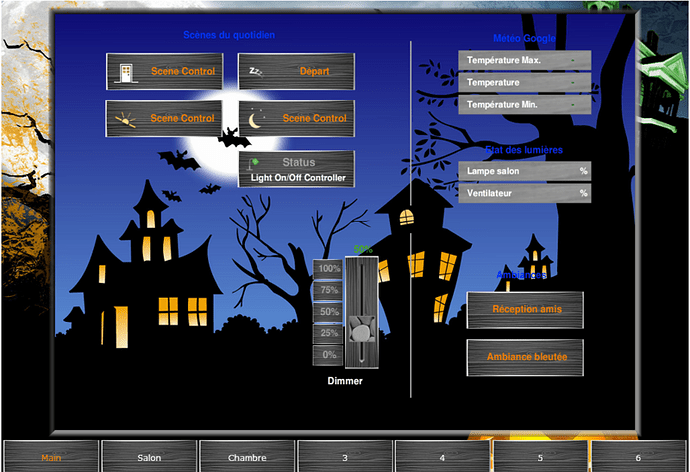
Task: Switch to the Salon tab
Action: [148, 457]
